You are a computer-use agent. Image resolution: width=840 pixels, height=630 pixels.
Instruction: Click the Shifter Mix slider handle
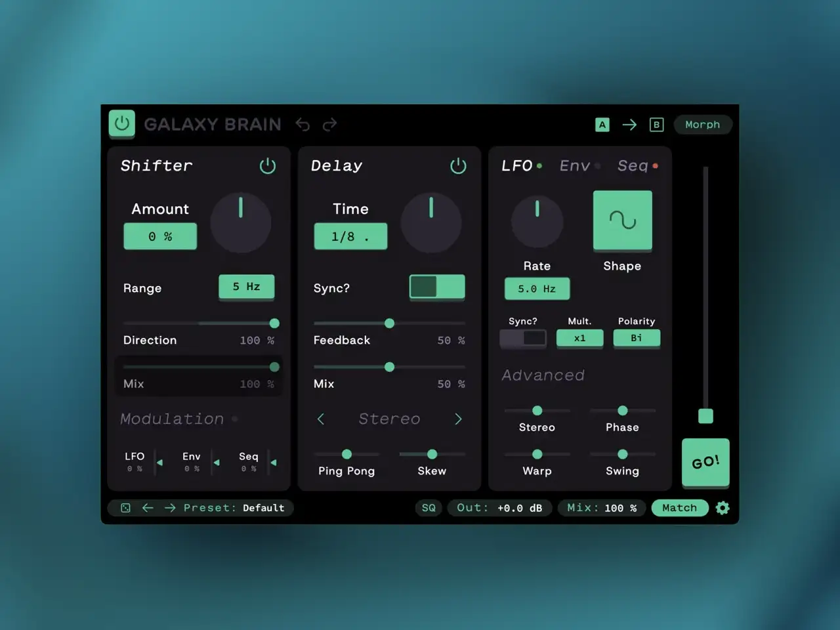[274, 367]
